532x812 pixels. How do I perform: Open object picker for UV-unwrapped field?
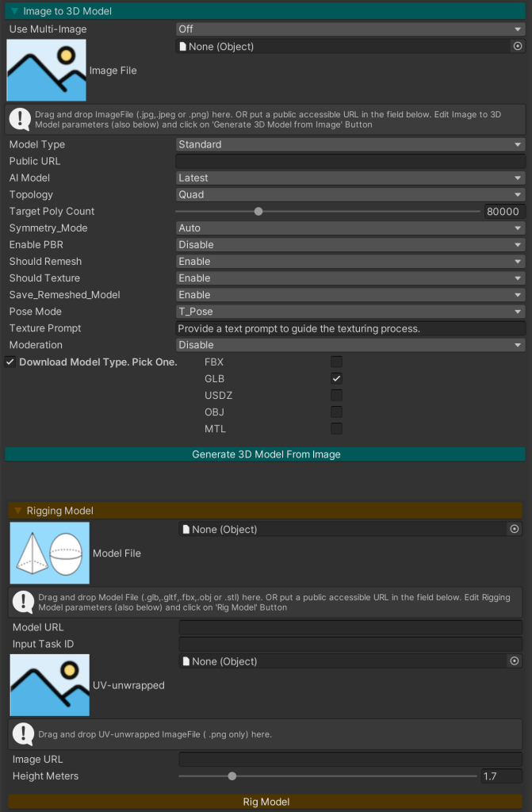click(515, 661)
